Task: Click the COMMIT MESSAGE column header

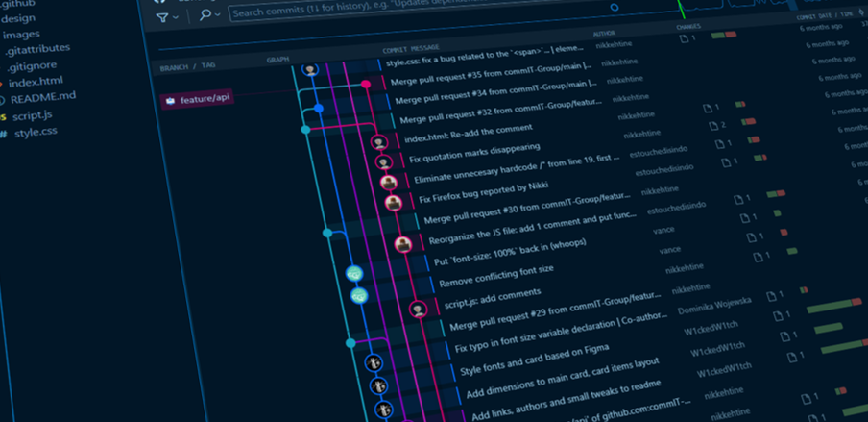Action: pyautogui.click(x=411, y=48)
